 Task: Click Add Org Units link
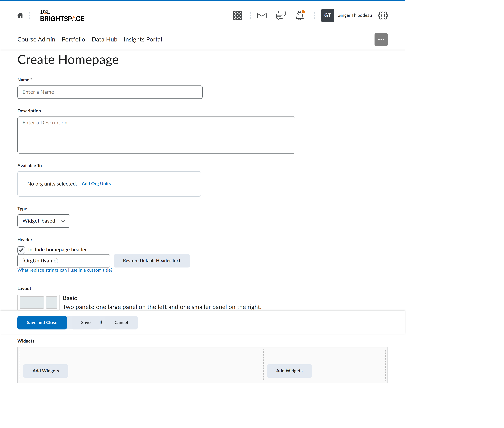coord(96,184)
